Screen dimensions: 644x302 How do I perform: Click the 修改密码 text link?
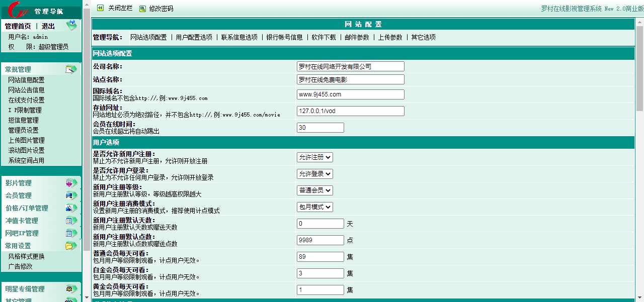pyautogui.click(x=161, y=9)
